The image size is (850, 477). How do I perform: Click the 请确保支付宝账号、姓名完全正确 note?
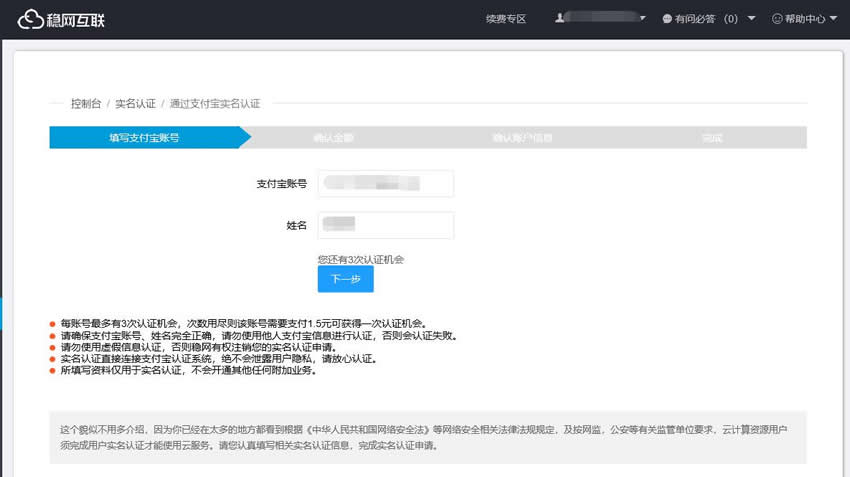click(259, 336)
